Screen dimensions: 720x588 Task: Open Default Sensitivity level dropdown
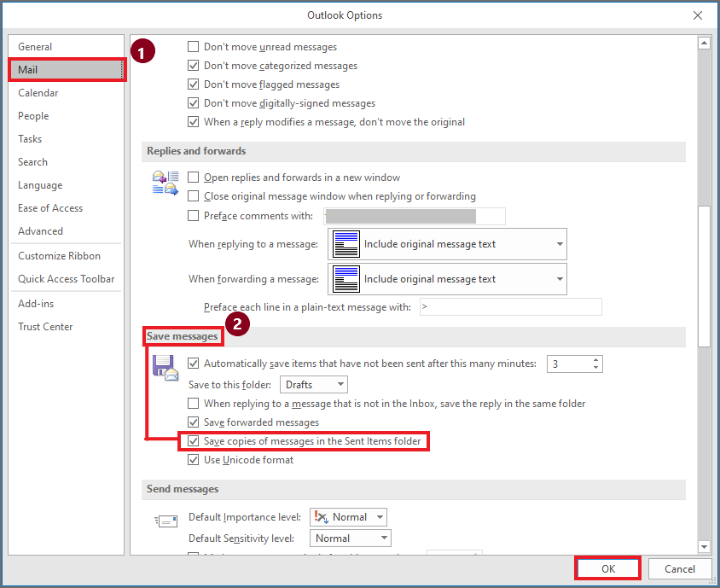[351, 539]
